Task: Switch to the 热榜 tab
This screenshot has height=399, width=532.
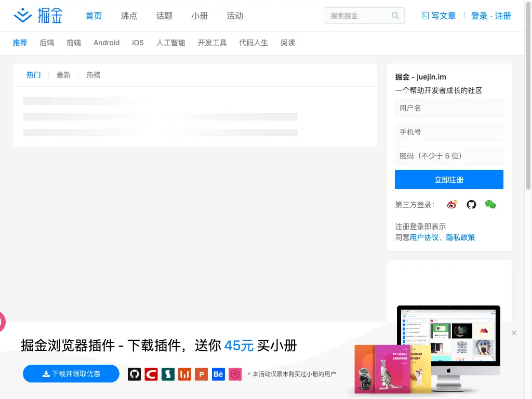Action: point(94,75)
